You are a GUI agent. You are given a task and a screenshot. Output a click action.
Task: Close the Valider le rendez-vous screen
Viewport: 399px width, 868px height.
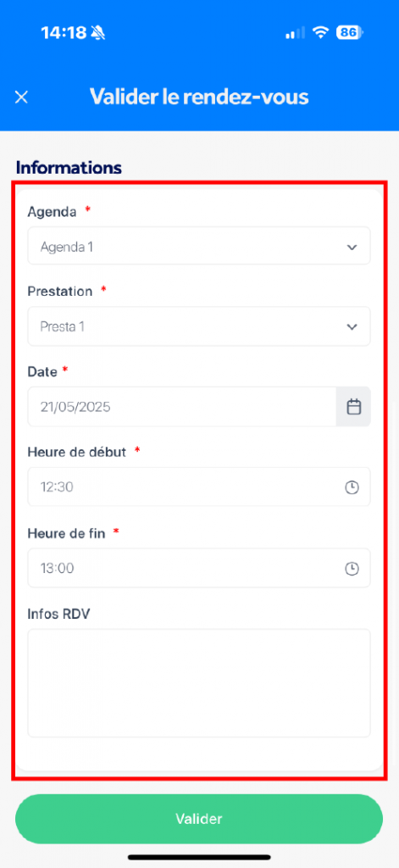click(21, 97)
